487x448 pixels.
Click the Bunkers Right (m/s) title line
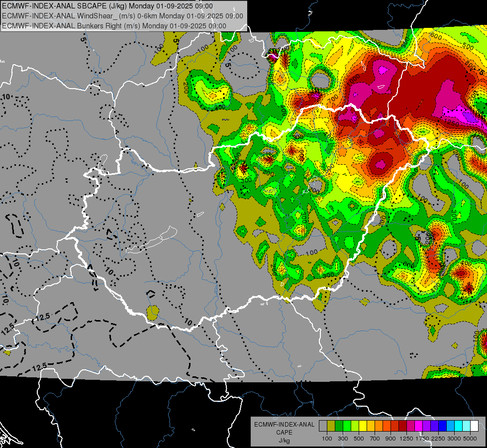point(114,26)
